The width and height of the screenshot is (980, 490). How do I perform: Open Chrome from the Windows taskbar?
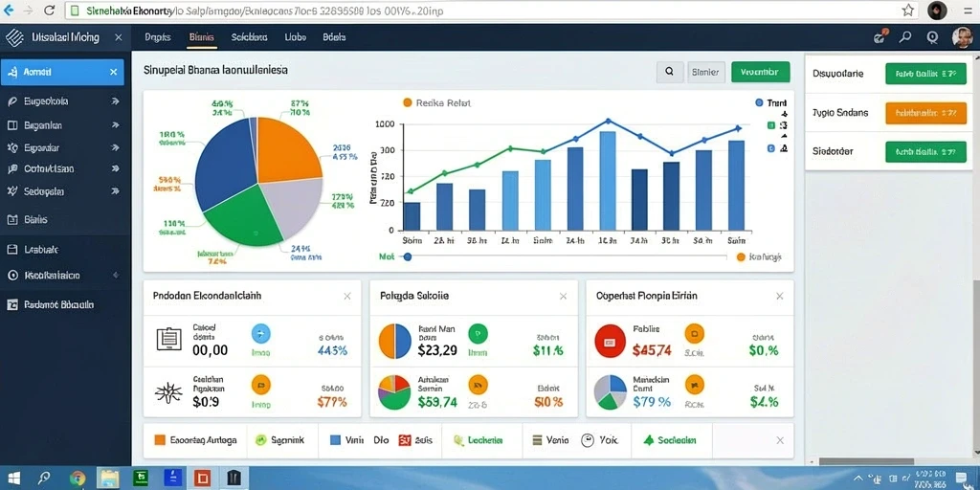(78, 479)
